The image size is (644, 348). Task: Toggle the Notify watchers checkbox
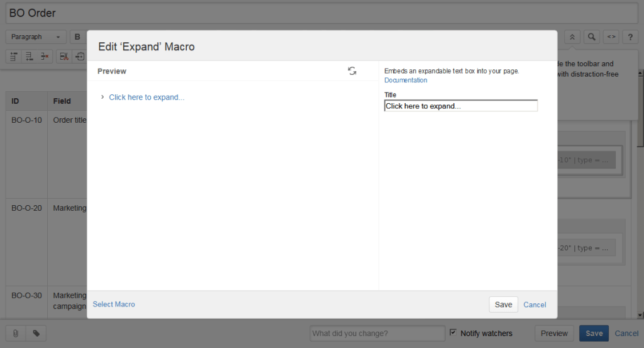coord(453,332)
